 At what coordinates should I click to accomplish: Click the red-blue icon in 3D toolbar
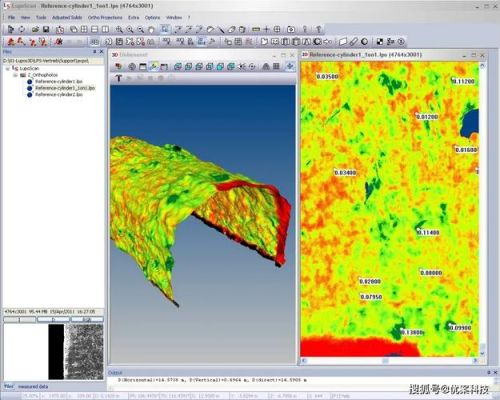(118, 66)
